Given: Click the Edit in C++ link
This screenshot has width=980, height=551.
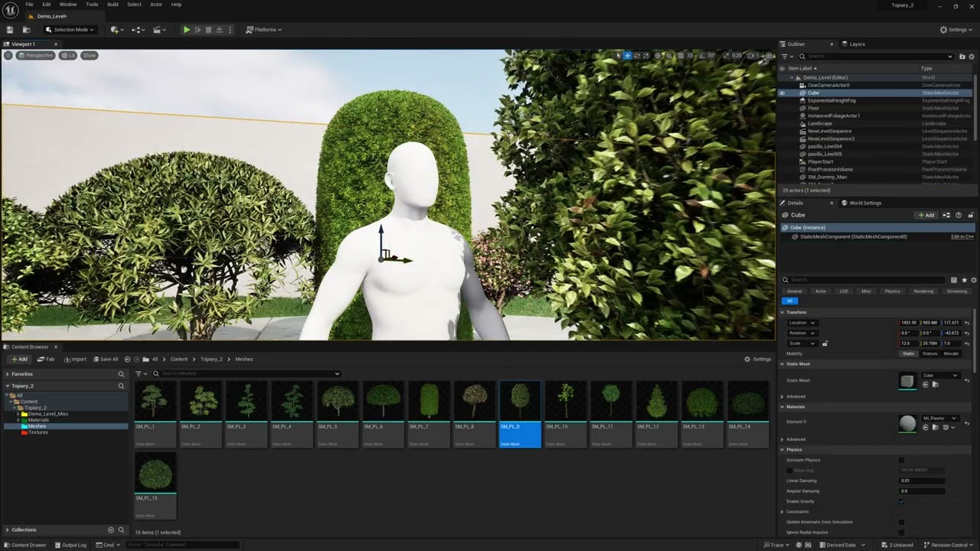Looking at the screenshot, I should click(962, 236).
